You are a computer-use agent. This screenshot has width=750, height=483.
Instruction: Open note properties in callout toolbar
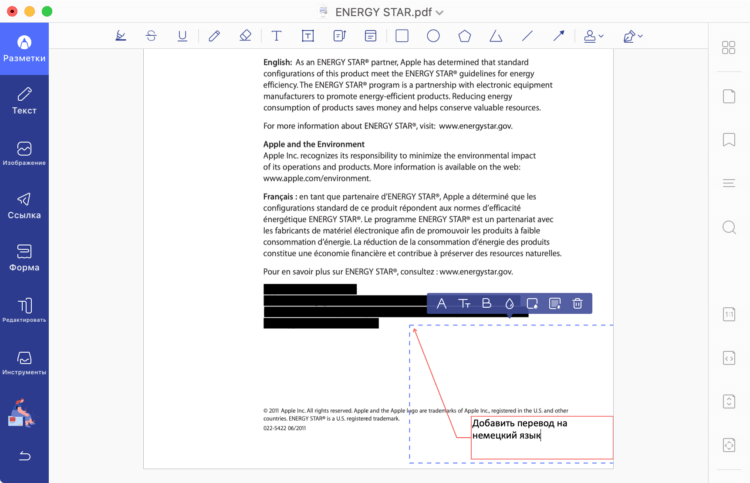point(555,304)
